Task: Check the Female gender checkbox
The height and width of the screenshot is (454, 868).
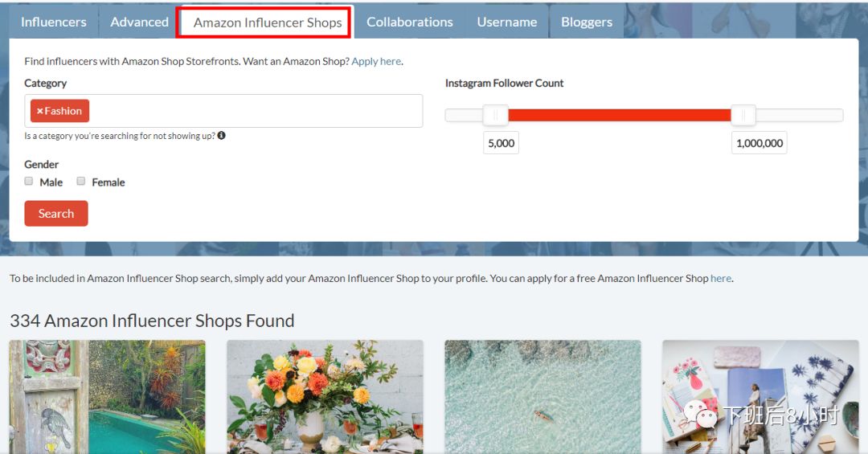Action: pos(81,181)
